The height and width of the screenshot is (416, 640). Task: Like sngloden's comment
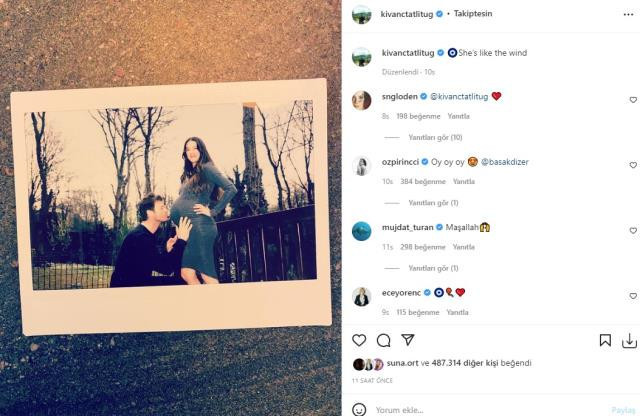[x=633, y=100]
